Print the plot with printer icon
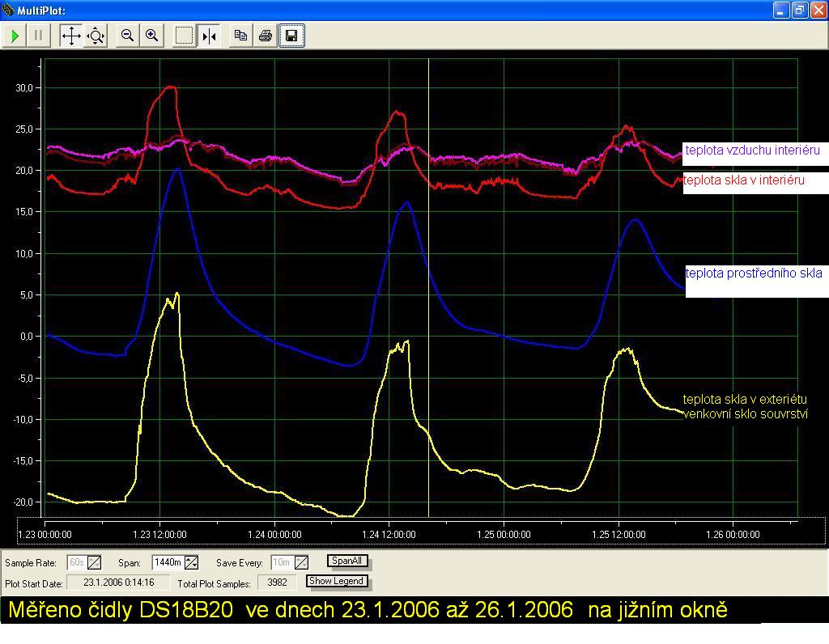This screenshot has height=644, width=829. pos(265,36)
